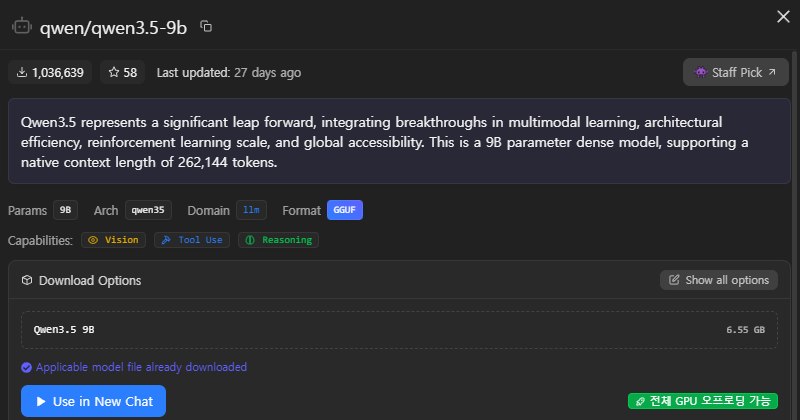Copy the qwen/qwen3.5-9b model name
The width and height of the screenshot is (800, 420).
coord(206,26)
